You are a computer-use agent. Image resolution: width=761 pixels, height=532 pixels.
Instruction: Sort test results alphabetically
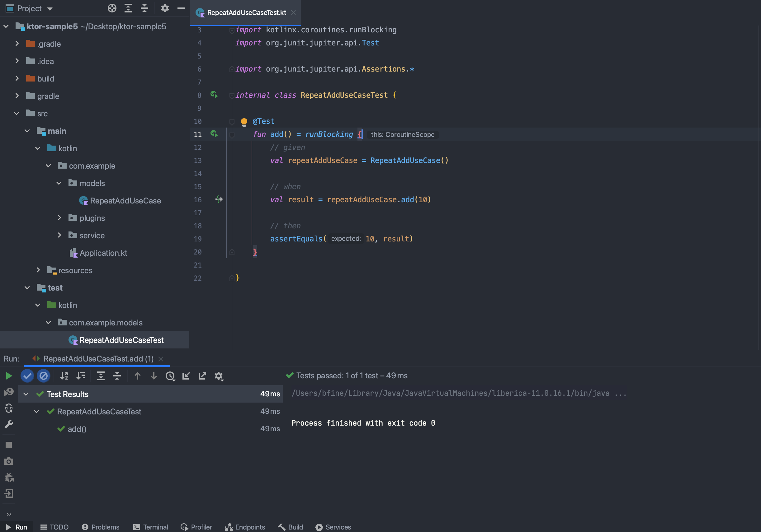tap(64, 376)
